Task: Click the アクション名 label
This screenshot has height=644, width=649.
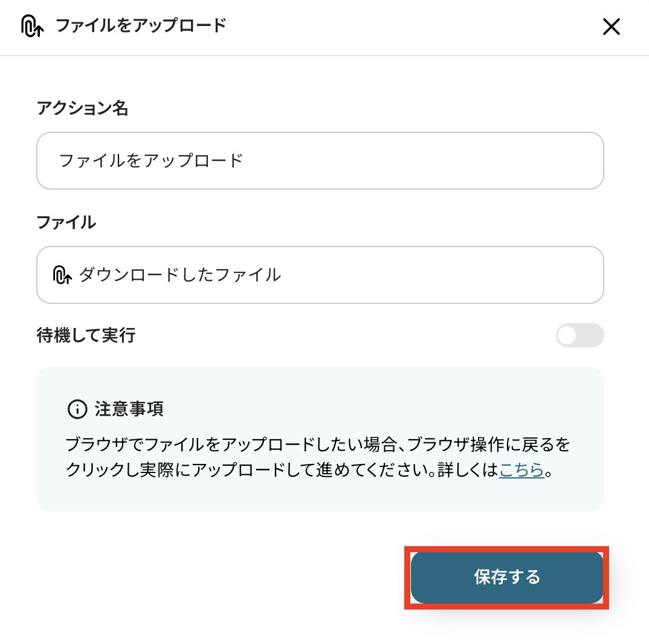Action: [x=82, y=109]
